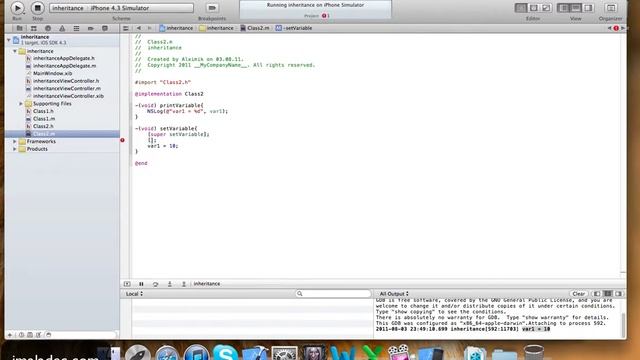This screenshot has width=640, height=360.
Task: Hide the debug area button
Action: [x=127, y=284]
